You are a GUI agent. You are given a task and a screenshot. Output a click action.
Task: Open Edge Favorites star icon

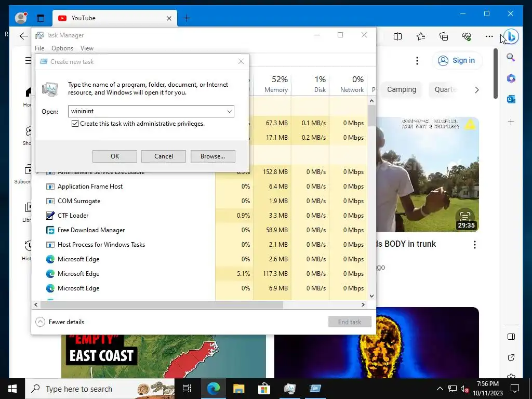tap(421, 36)
